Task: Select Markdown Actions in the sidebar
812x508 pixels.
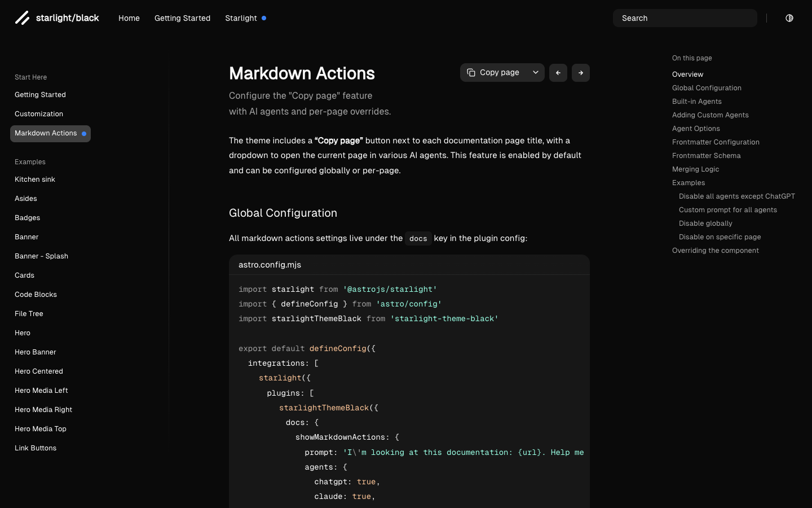Action: [50, 134]
